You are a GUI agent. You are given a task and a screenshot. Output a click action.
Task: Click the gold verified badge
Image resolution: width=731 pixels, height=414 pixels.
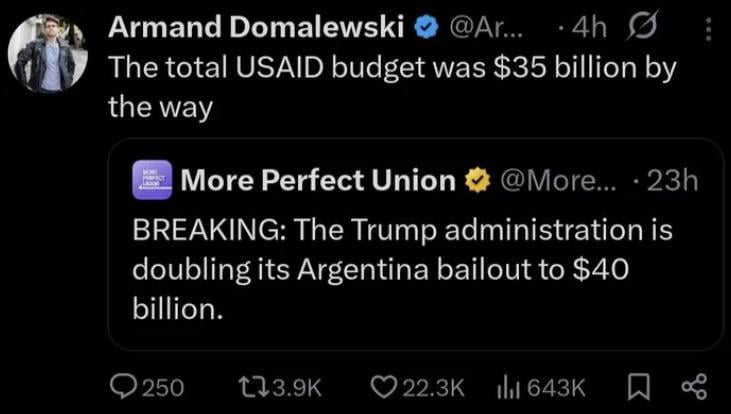tap(479, 180)
